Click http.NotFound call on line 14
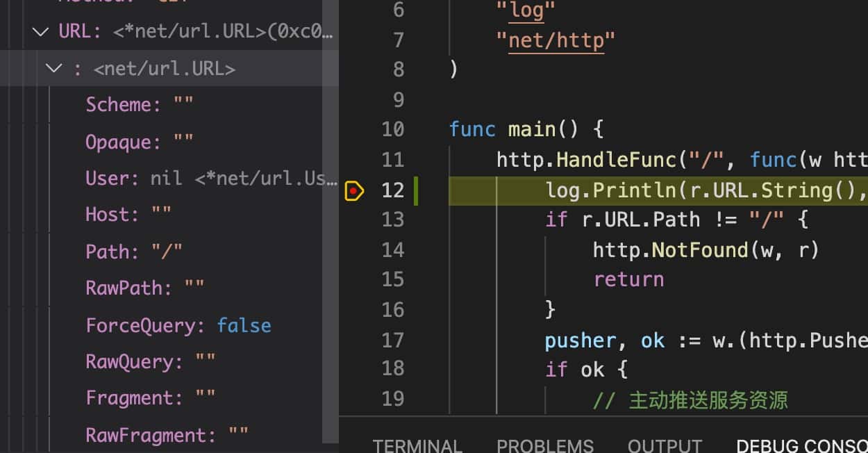Viewport: 868px width, 453px height. tap(706, 249)
